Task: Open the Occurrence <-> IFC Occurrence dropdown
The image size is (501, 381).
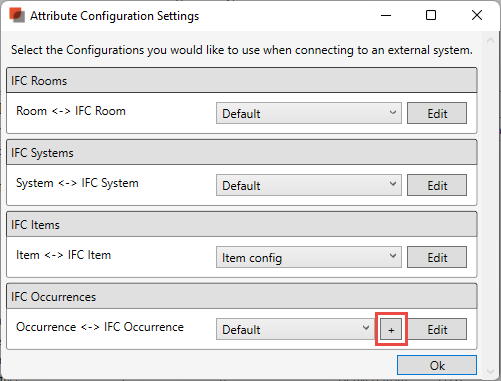Action: [x=295, y=329]
